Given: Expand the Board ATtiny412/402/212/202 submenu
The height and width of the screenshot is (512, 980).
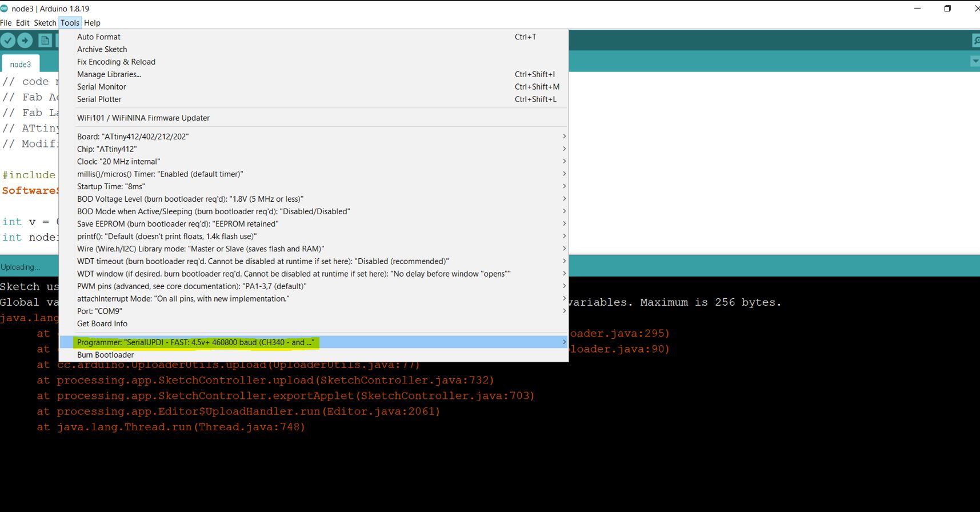Looking at the screenshot, I should tap(314, 137).
